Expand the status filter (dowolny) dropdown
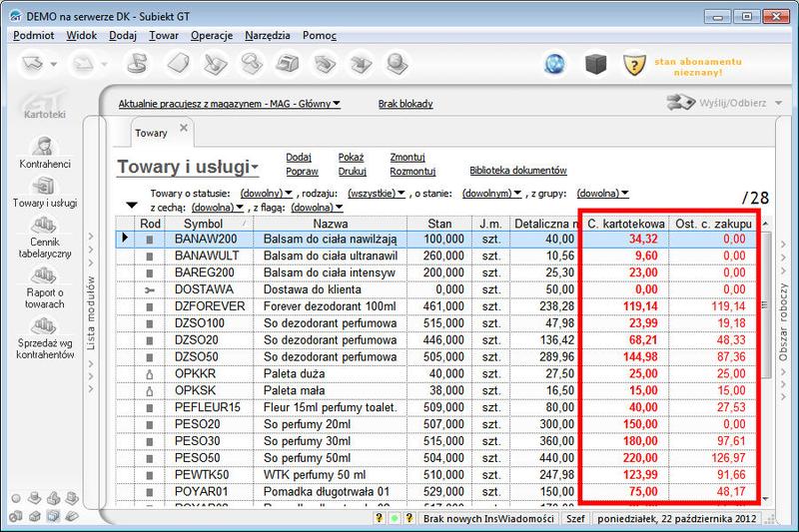The image size is (799, 532). pos(265,193)
